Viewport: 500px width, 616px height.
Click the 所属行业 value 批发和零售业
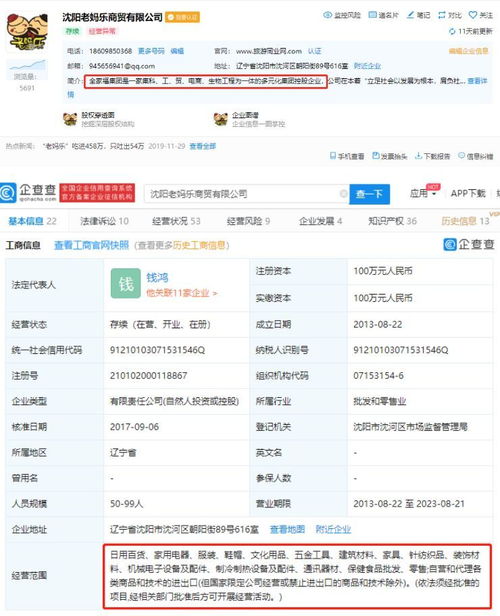click(379, 401)
